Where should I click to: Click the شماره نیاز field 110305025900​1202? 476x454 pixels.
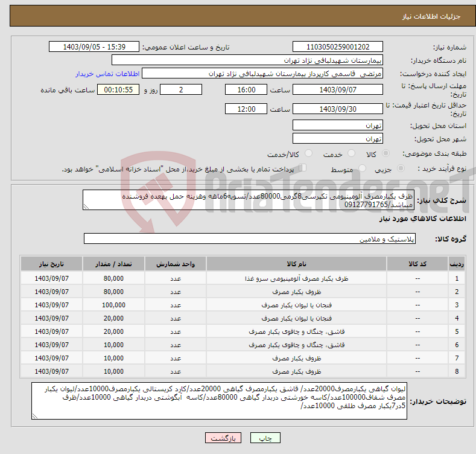pos(338,47)
